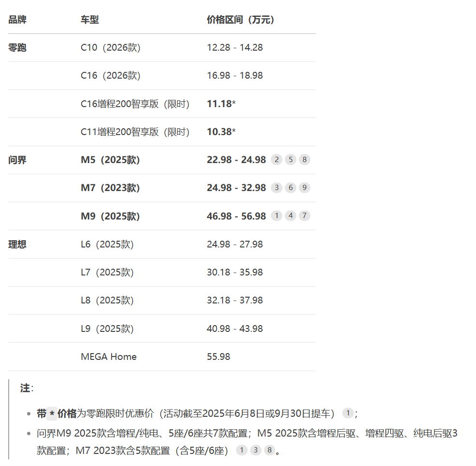
Task: Open citation badge 2 in M5 row
Action: (x=277, y=160)
